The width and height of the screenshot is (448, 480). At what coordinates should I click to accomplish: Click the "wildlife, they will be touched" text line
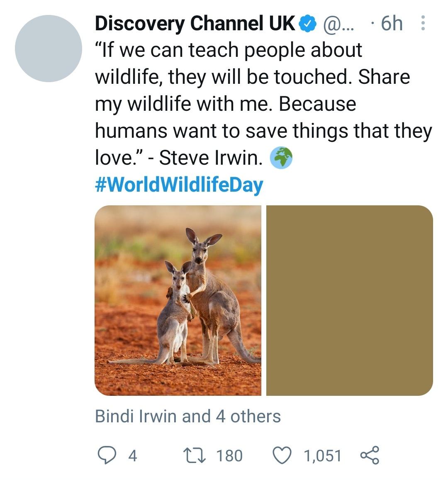(x=252, y=77)
